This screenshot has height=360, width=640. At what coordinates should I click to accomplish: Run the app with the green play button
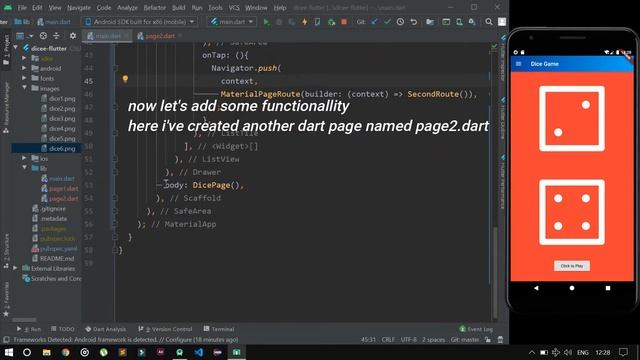[x=266, y=22]
